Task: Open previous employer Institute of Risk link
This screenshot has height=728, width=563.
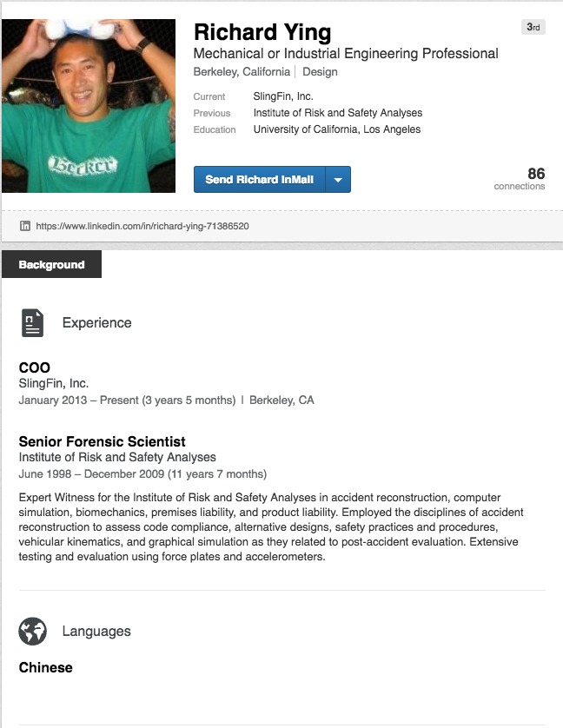Action: tap(337, 113)
